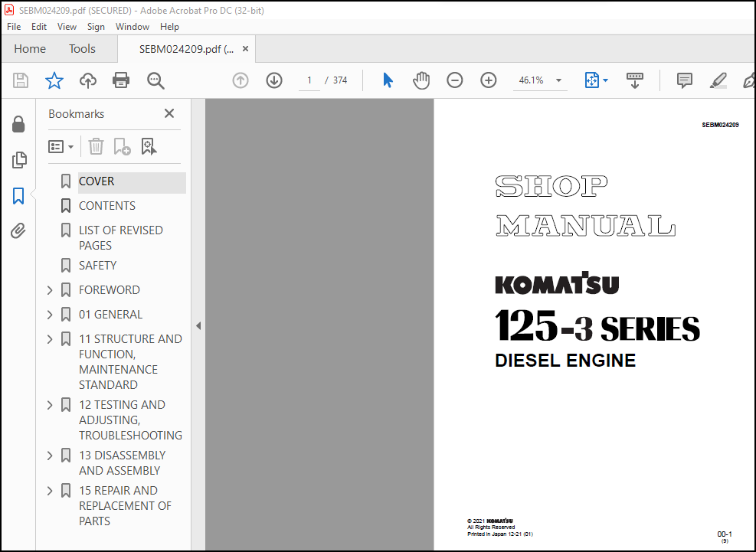Go to previous page arrow

coord(240,80)
